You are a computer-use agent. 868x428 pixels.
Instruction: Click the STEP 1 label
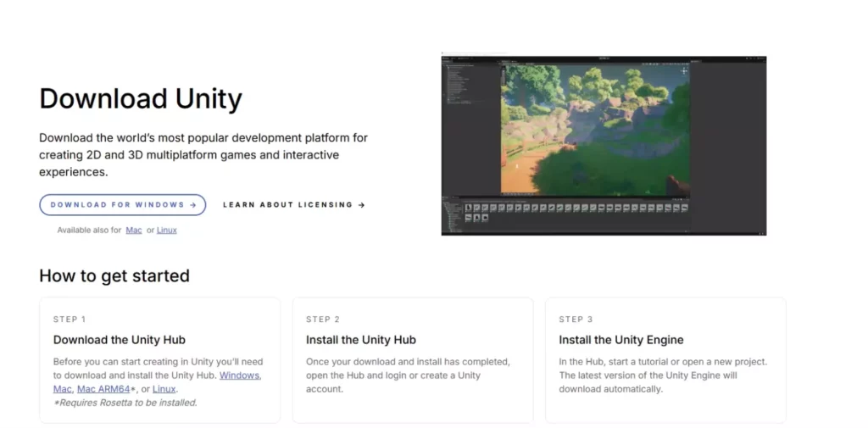[70, 320]
